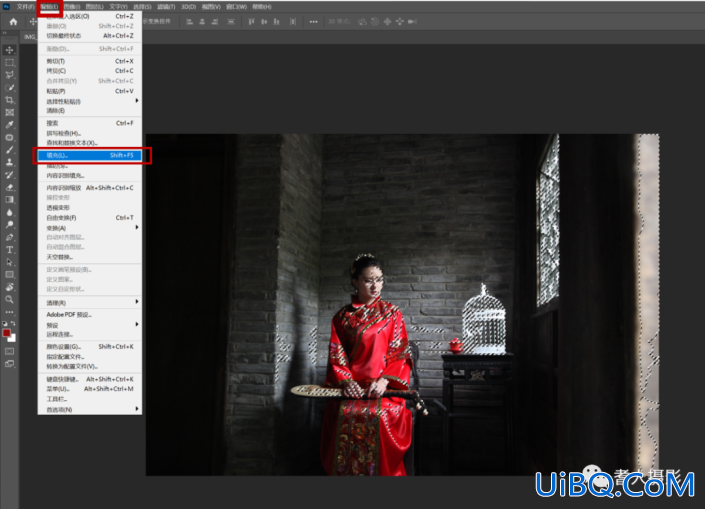Open the red foreground color swatch
The height and width of the screenshot is (509, 705).
[6, 333]
